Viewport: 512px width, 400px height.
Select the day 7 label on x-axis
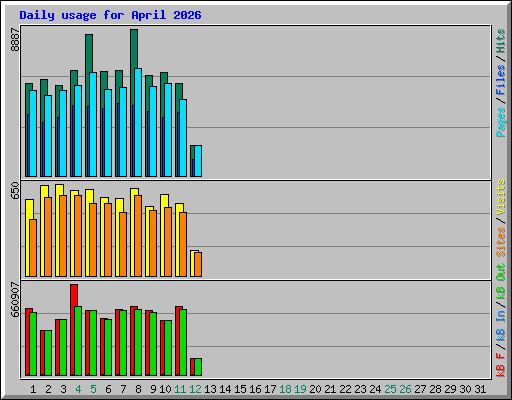(123, 389)
